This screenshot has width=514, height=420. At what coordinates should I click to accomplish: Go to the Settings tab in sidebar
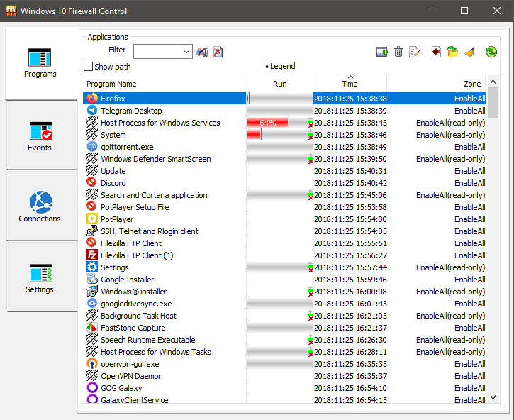coord(40,277)
